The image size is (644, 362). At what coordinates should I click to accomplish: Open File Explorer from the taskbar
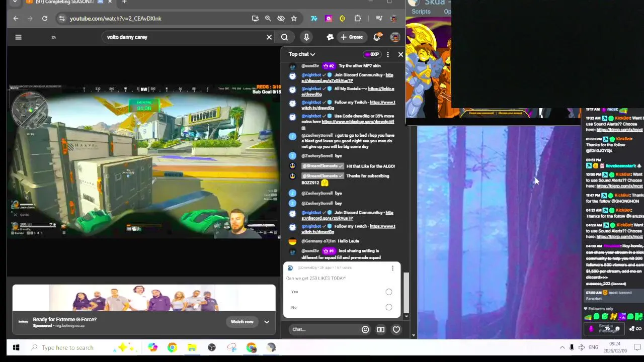pyautogui.click(x=192, y=347)
